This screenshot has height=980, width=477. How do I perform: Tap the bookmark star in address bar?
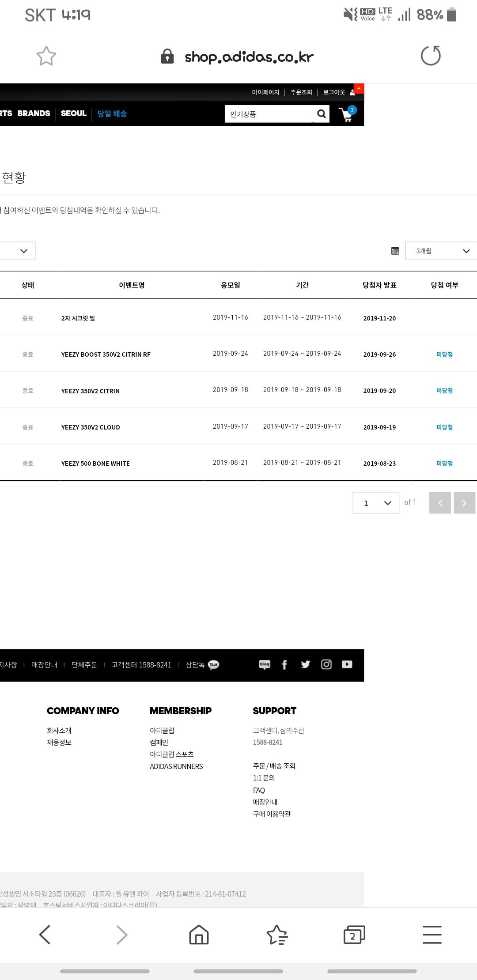point(46,56)
